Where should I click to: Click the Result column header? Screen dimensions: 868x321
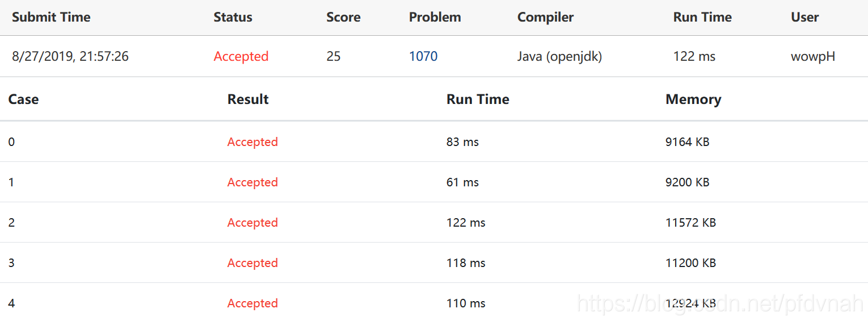click(x=248, y=99)
